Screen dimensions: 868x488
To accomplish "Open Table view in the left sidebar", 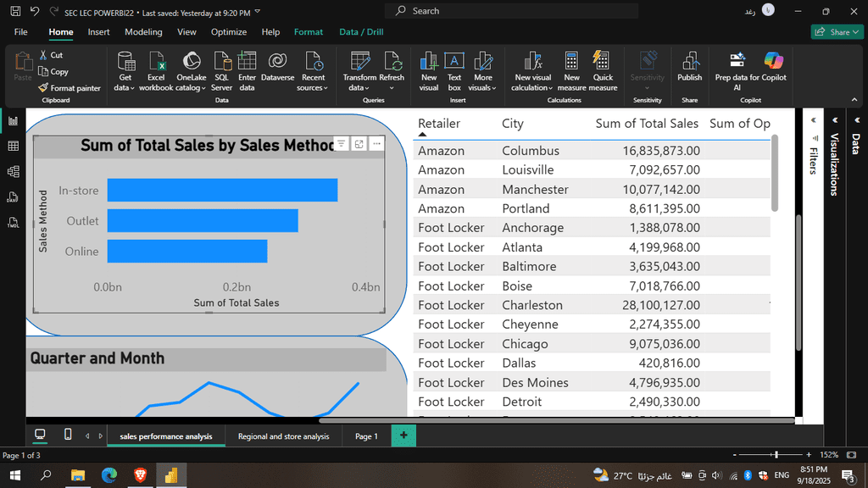I will point(13,147).
